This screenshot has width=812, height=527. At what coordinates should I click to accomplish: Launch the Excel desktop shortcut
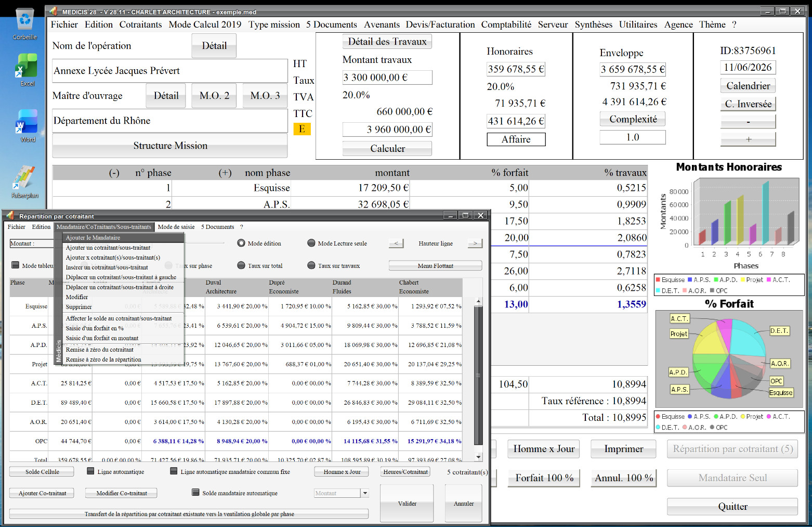[x=27, y=70]
